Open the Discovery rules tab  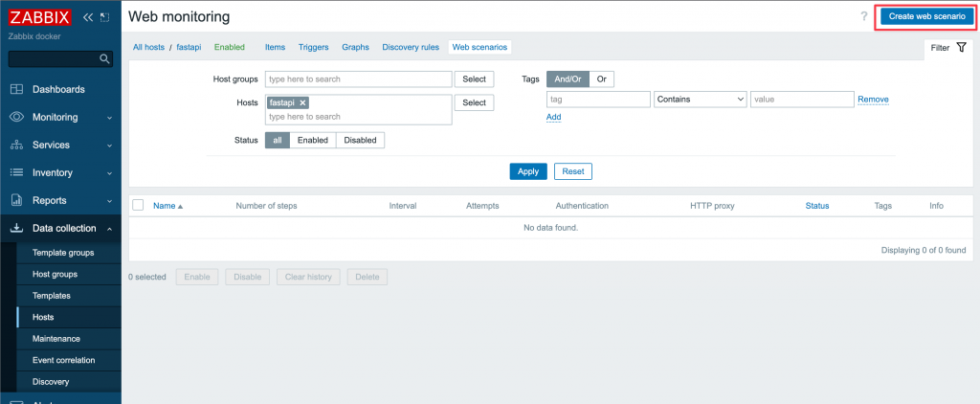[411, 47]
